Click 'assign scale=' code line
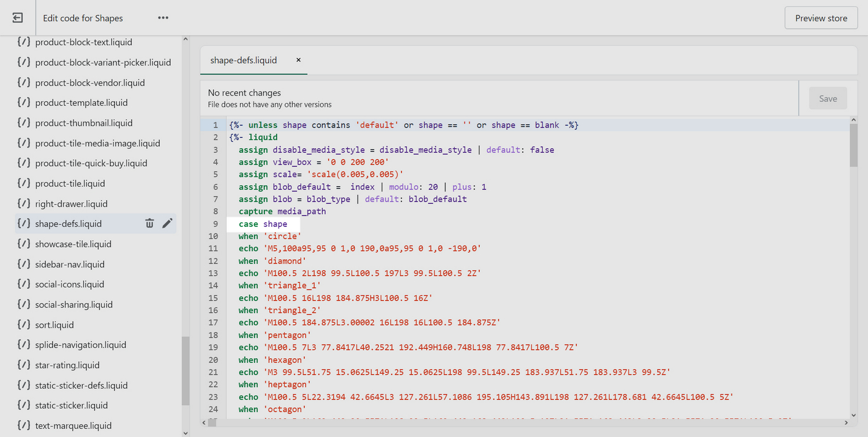Viewport: 868px width, 437px height. (321, 174)
